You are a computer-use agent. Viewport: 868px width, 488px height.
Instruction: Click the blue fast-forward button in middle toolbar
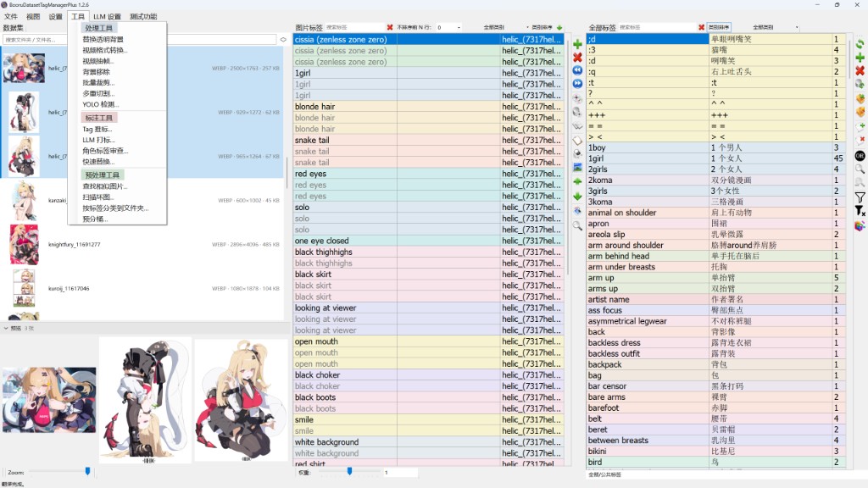[x=577, y=84]
